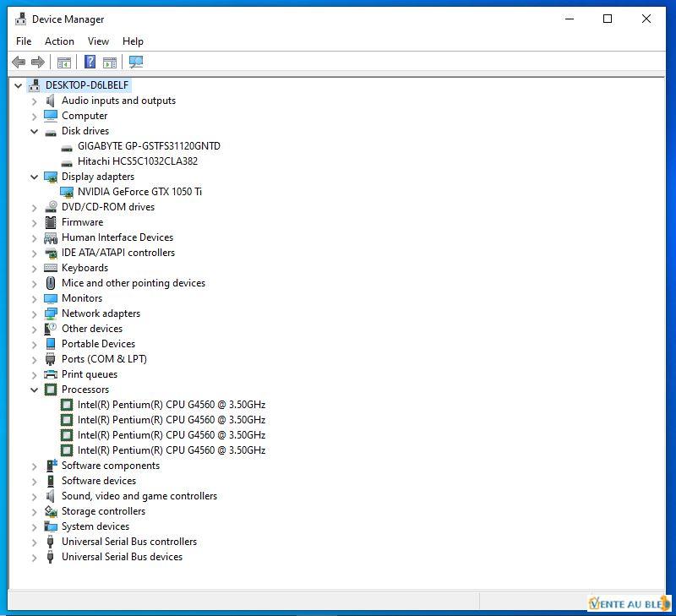Collapse the Processors category
Viewport: 676px width, 616px height.
coord(34,390)
